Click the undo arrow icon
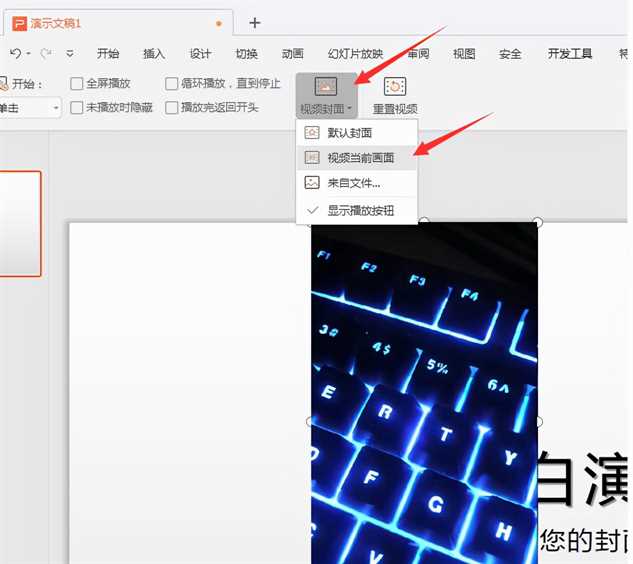This screenshot has width=633, height=564. 15,53
